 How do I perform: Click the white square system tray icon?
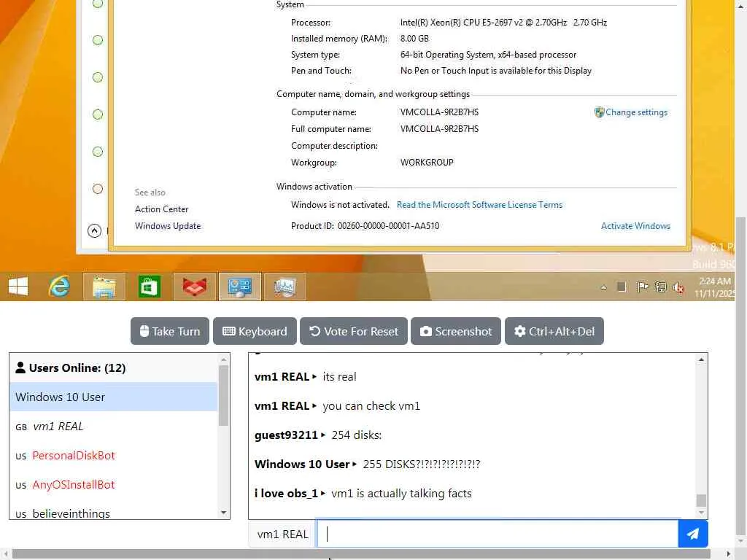622,287
